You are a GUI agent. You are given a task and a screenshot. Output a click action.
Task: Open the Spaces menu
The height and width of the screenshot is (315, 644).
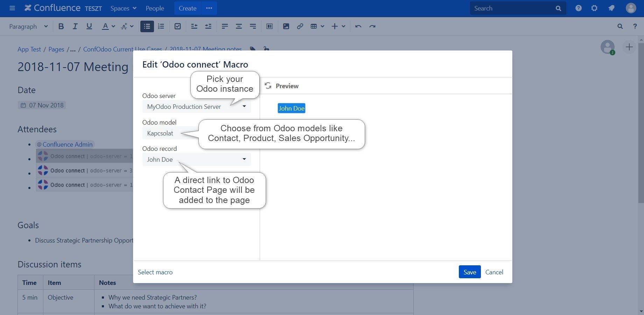(x=123, y=8)
